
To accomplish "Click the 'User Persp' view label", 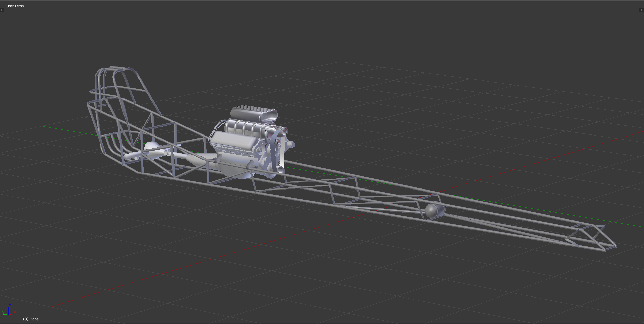I will tap(15, 6).
